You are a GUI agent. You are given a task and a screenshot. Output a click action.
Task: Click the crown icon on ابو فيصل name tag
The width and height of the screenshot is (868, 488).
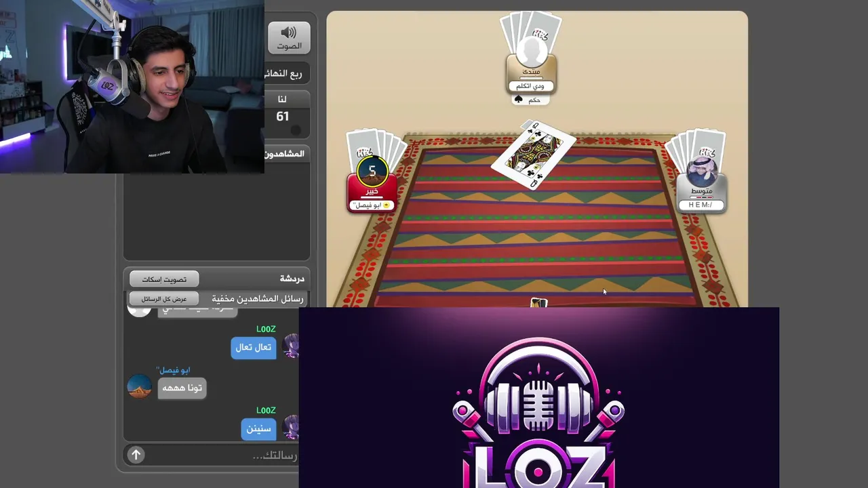tap(387, 205)
